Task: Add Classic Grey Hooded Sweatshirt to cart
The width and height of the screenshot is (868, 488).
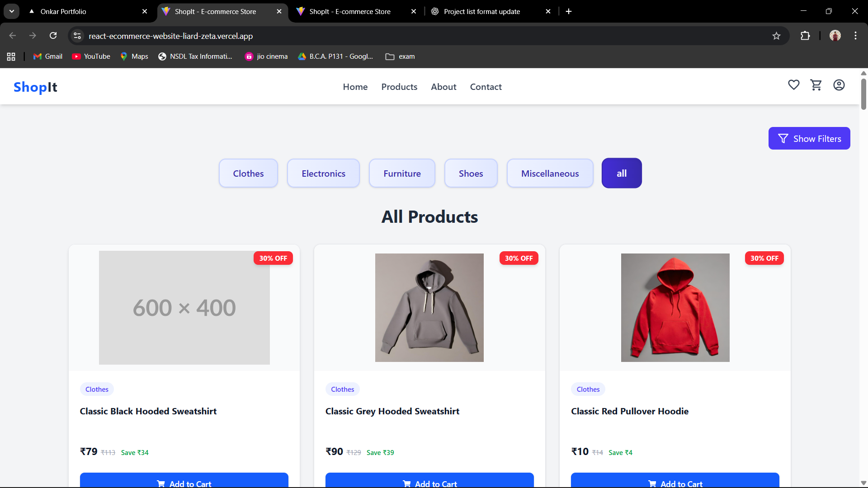Action: tap(429, 482)
